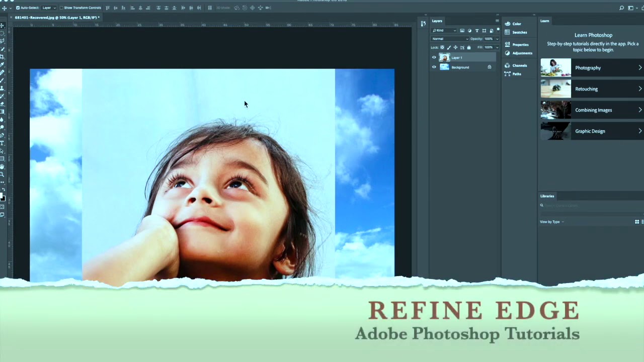Image resolution: width=644 pixels, height=362 pixels.
Task: Filter layers by type layers icon
Action: point(477,31)
